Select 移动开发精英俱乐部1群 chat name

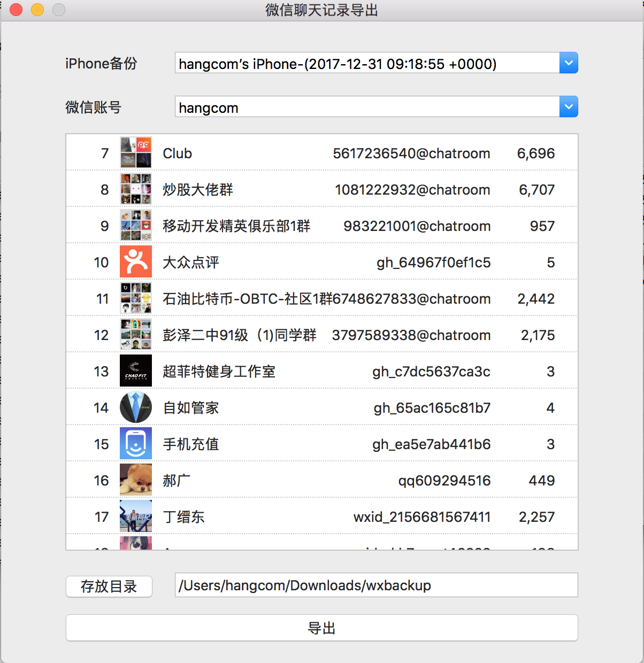click(236, 226)
